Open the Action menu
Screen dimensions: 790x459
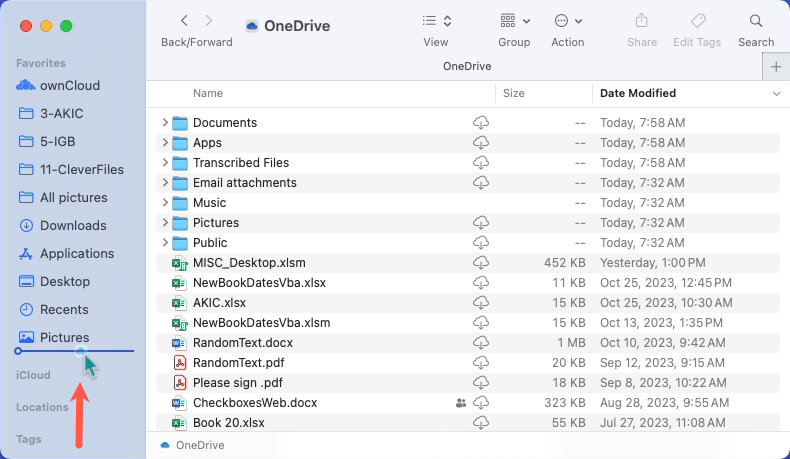(x=568, y=21)
